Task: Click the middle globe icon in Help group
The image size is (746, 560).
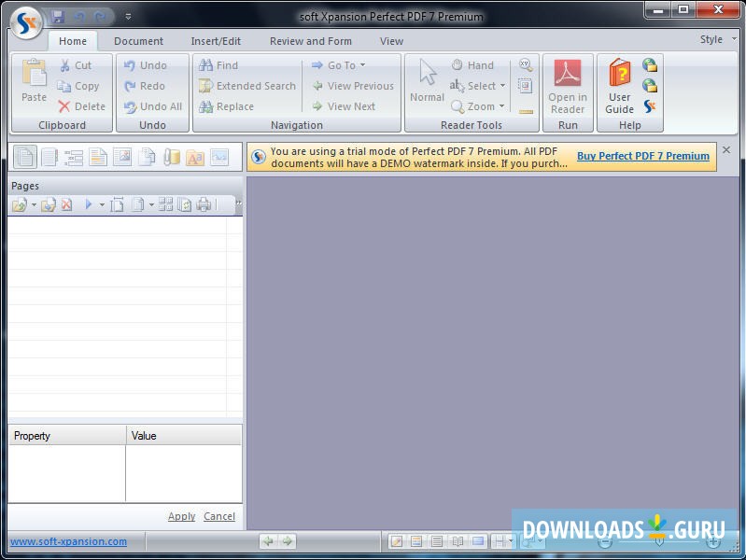Action: coord(650,86)
